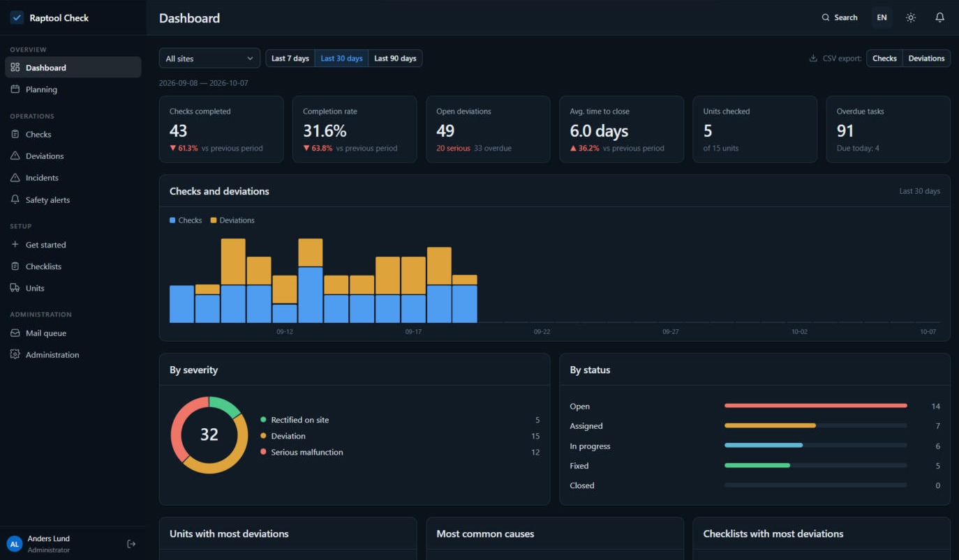Select the Last 90 days range

click(395, 59)
